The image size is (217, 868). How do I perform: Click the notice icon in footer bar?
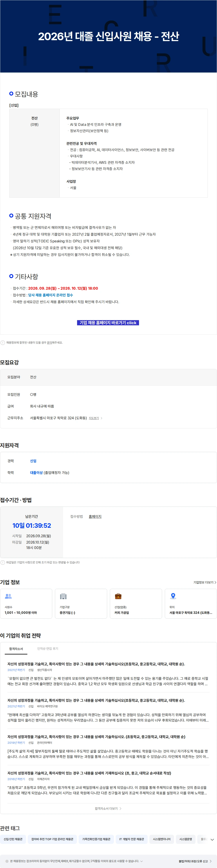pos(7,861)
